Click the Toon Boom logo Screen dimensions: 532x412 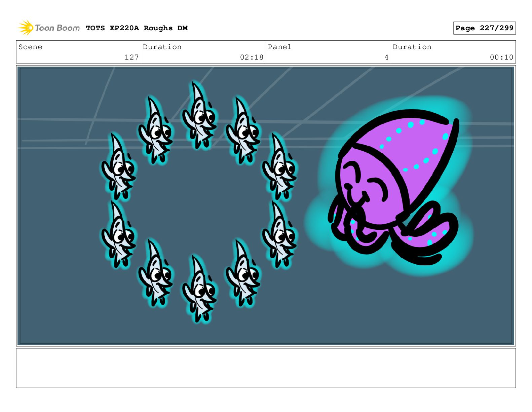point(48,28)
